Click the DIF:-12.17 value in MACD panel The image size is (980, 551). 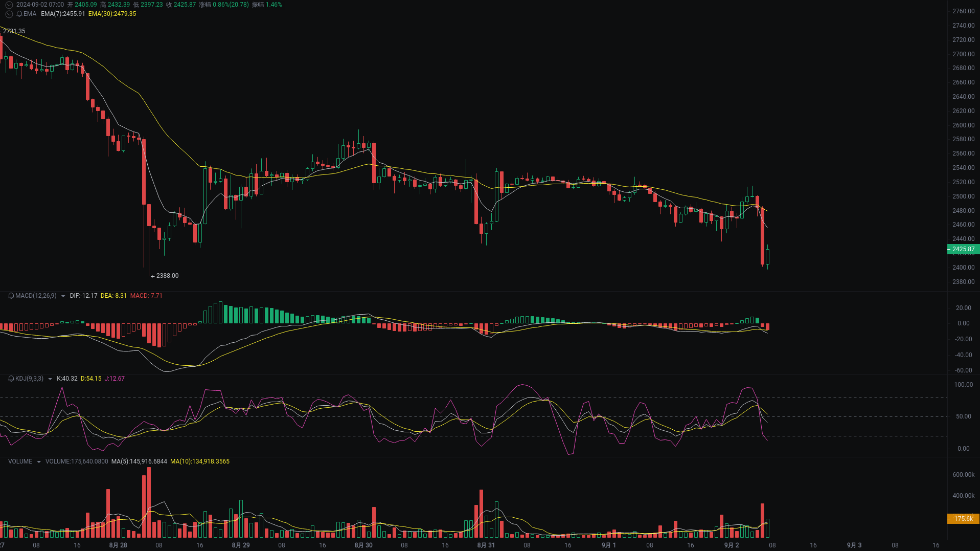coord(83,296)
